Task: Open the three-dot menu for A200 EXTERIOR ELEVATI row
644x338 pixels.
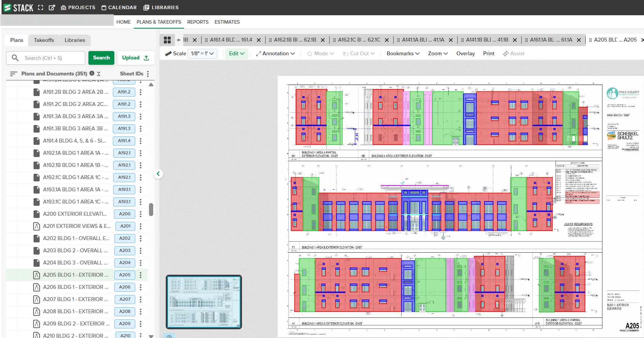Action: coord(141,214)
